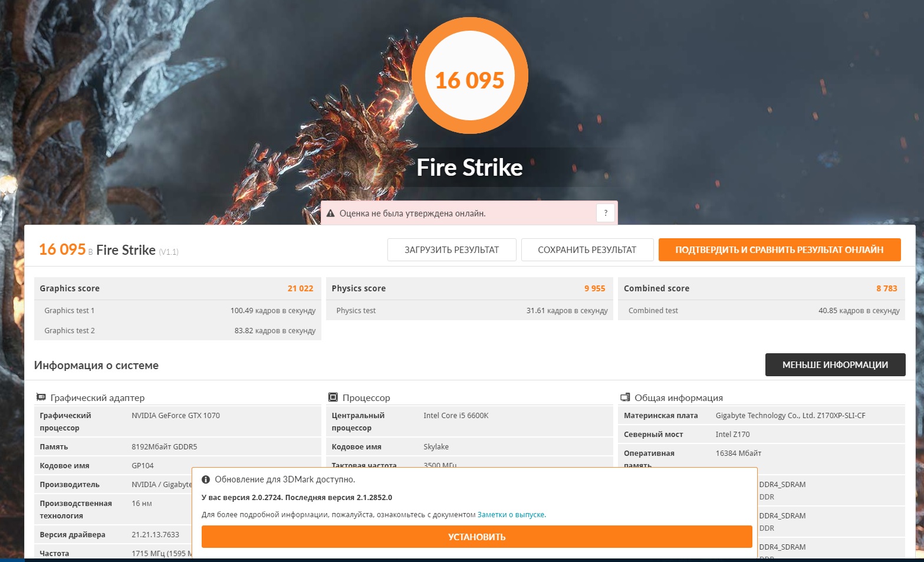
Task: Click the (V1.1) version label
Action: point(169,252)
